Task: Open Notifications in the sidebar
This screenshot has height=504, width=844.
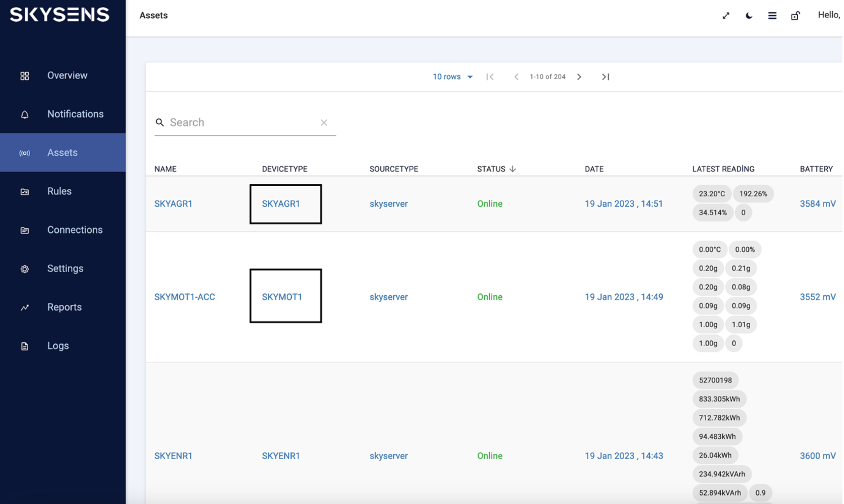Action: (75, 114)
